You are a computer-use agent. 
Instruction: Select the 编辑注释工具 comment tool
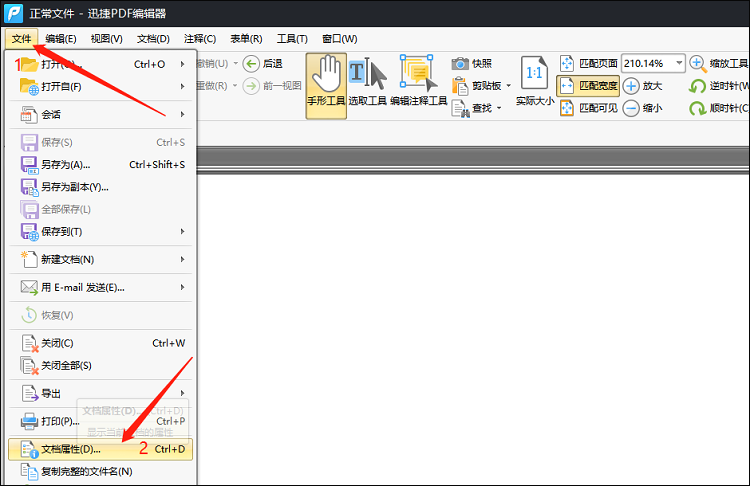[x=419, y=81]
